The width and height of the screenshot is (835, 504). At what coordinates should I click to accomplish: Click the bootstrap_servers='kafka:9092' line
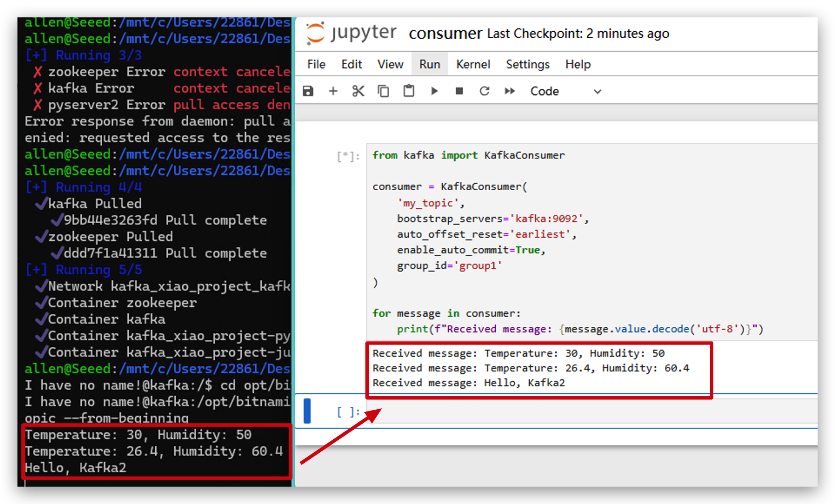[493, 219]
